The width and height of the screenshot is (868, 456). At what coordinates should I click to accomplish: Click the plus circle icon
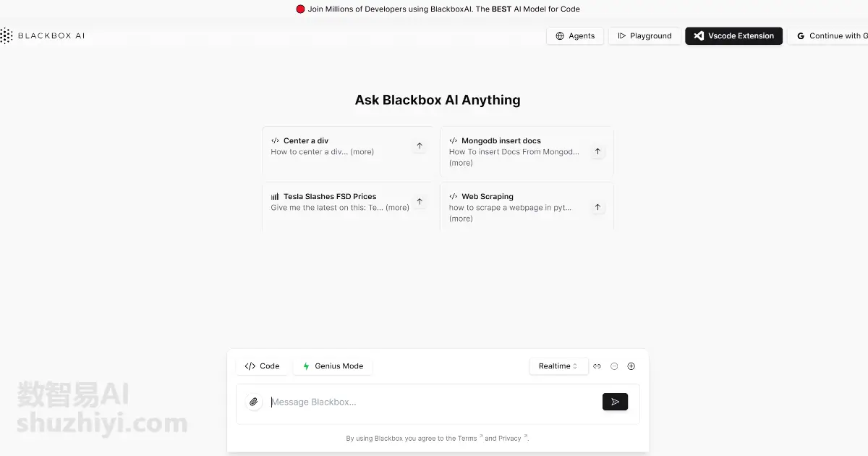click(x=631, y=366)
